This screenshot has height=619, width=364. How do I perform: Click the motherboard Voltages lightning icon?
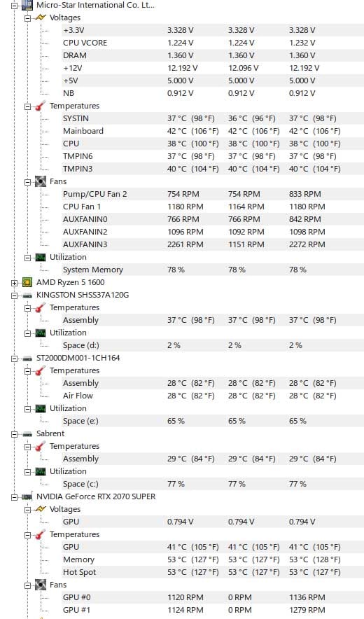click(x=41, y=18)
